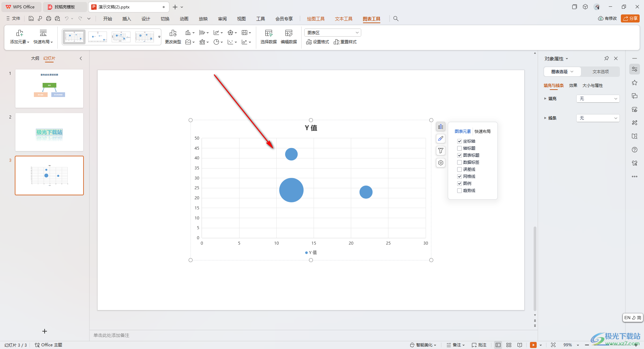Viewport: 644px width, 349px height.
Task: Switch to Quick Layout (快速布局) popup tab
Action: click(483, 132)
